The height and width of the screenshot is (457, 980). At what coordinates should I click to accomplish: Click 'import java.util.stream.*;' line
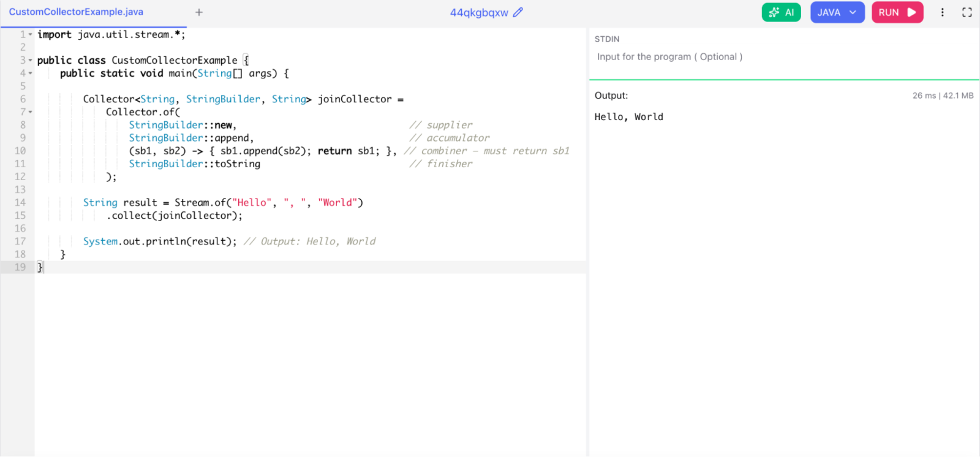coord(111,35)
